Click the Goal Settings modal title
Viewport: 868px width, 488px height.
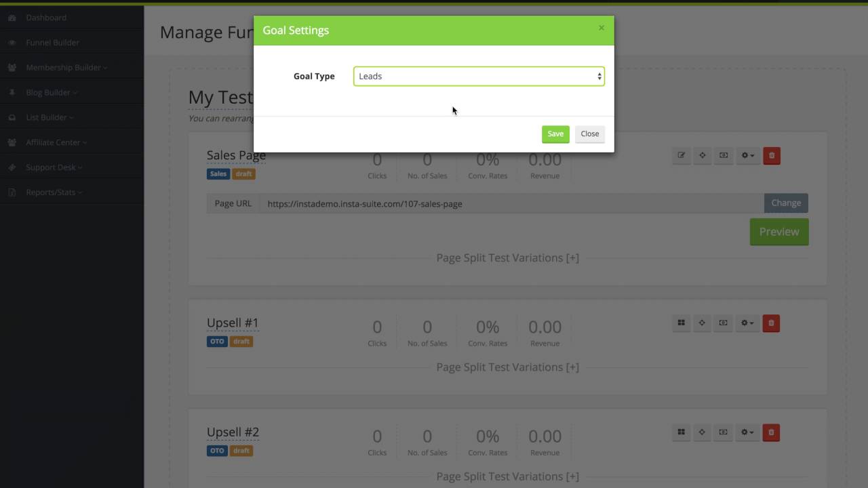tap(296, 30)
